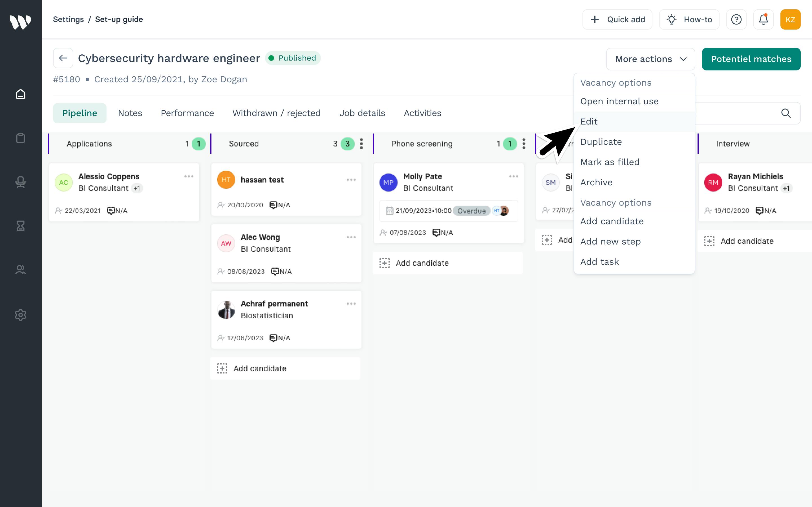812x507 pixels.
Task: Go back with the arrow button
Action: pyautogui.click(x=63, y=58)
